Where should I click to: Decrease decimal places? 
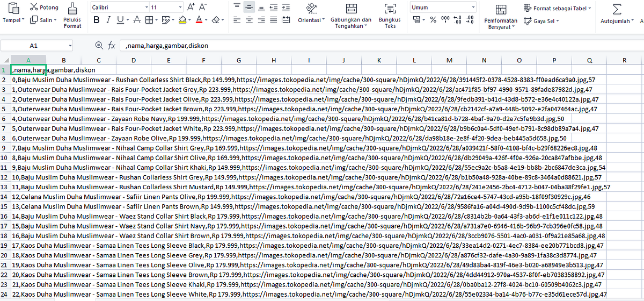[470, 20]
